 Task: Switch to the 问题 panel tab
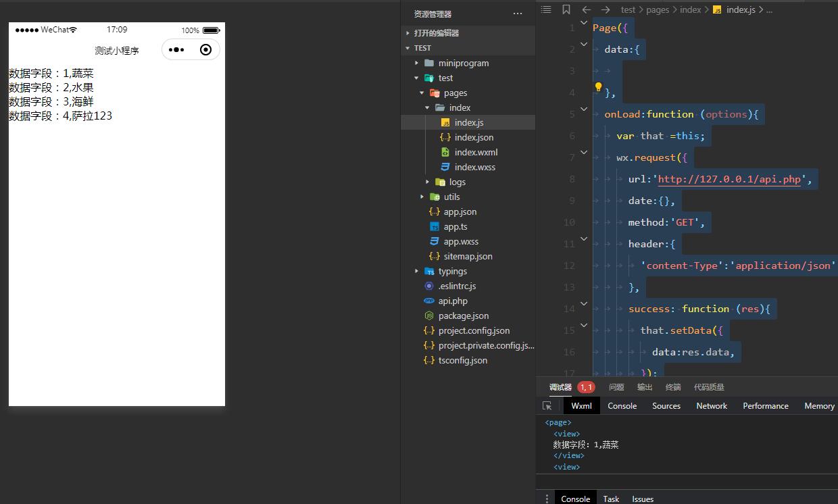pyautogui.click(x=616, y=387)
